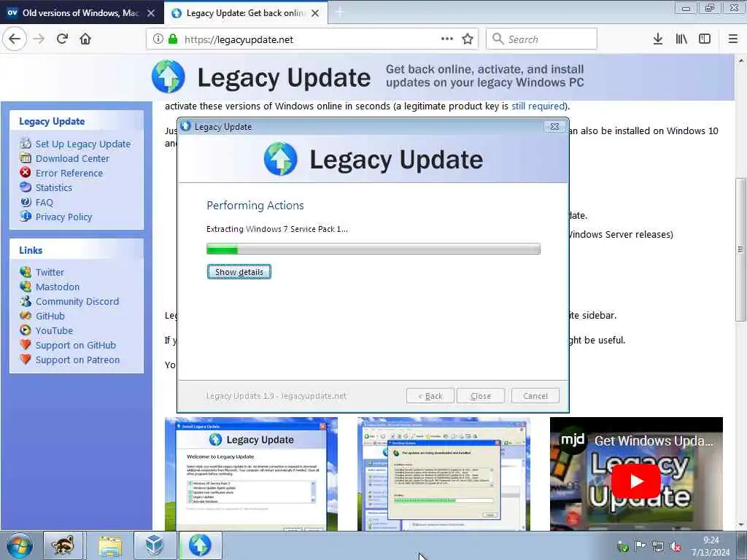Click the Close button in installer footer

481,396
